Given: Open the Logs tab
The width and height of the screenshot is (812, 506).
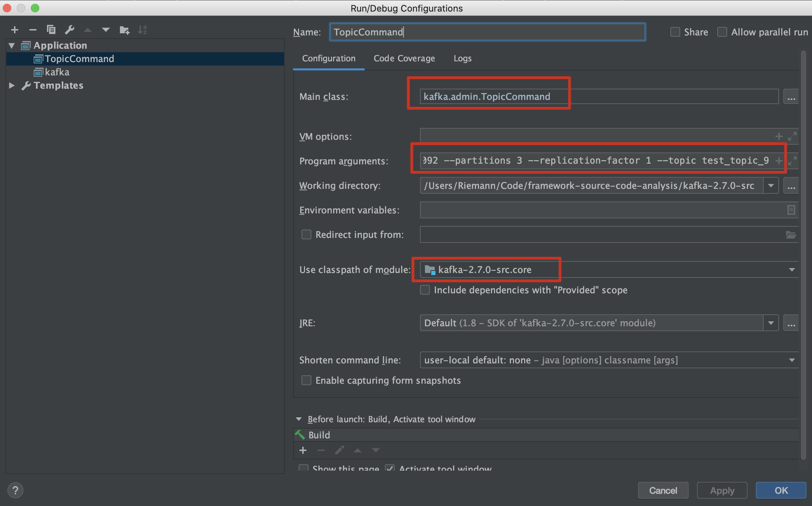Looking at the screenshot, I should click(x=462, y=59).
